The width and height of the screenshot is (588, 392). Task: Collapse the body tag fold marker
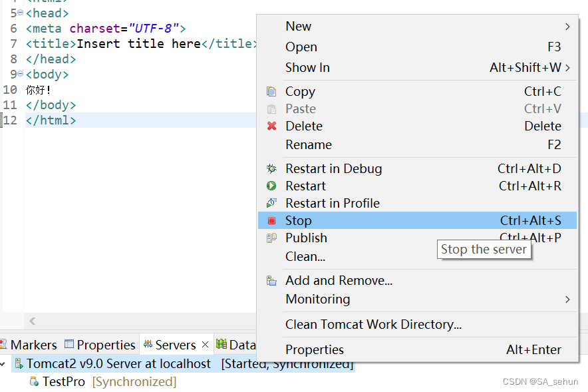pyautogui.click(x=20, y=75)
